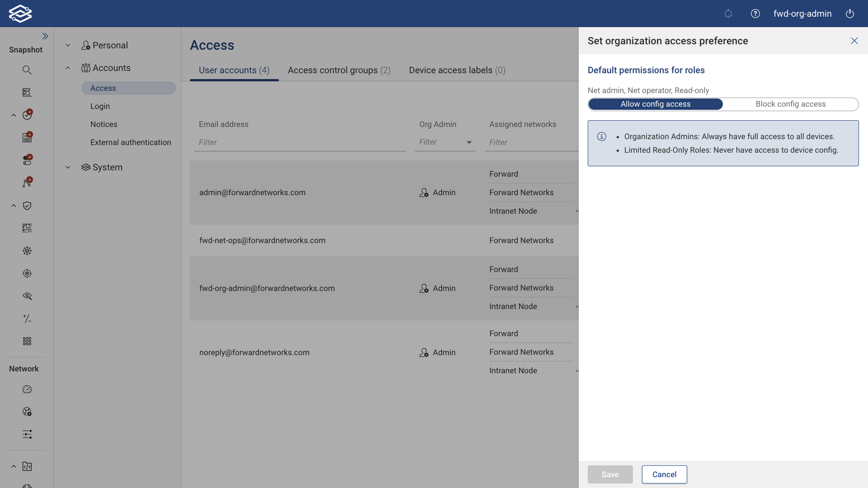Open the Search tool in the Snapshot sidebar
Image resolution: width=868 pixels, height=488 pixels.
coord(27,70)
